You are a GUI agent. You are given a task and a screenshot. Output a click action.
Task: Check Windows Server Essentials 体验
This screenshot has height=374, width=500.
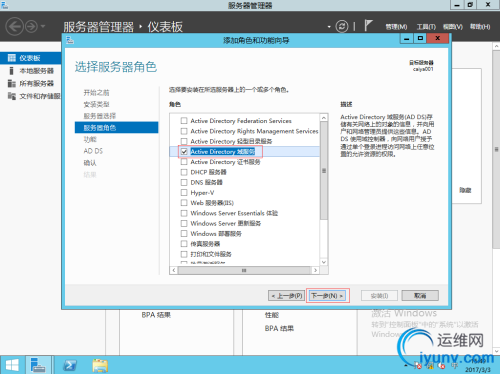click(184, 213)
